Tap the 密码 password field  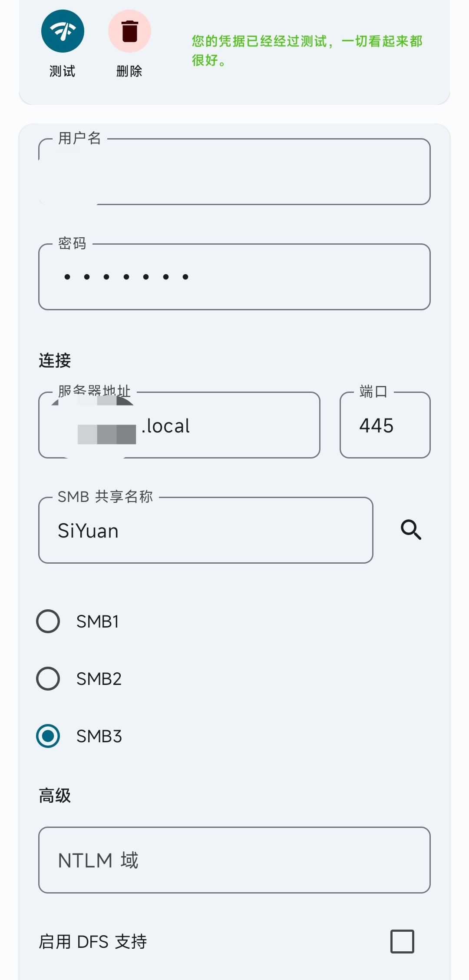[234, 277]
